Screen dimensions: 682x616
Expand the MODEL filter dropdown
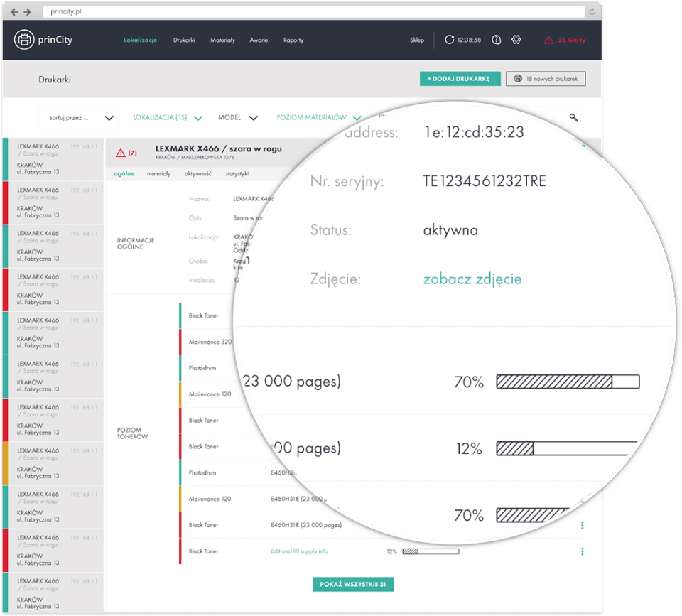238,118
